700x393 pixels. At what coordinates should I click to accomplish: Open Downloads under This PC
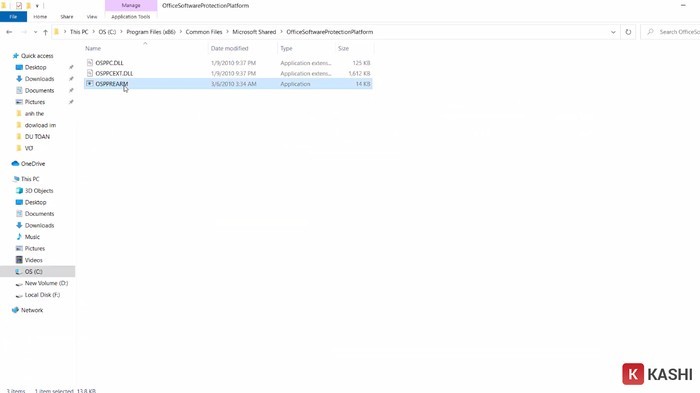(39, 226)
